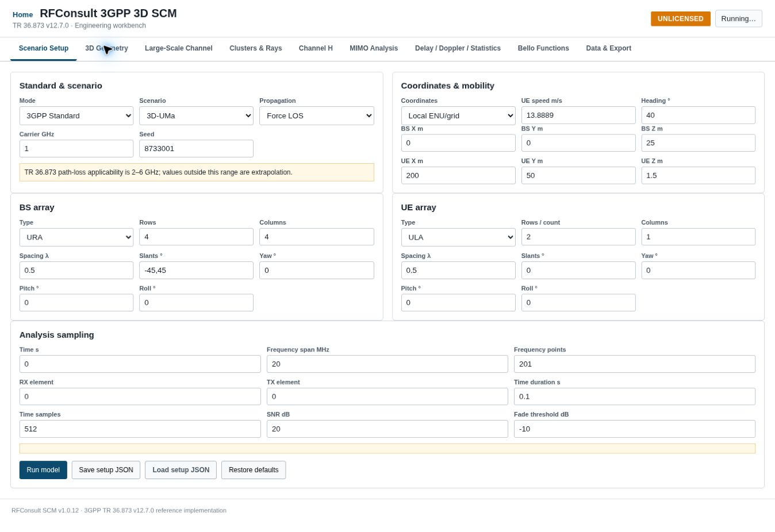Click the Heading ° input
This screenshot has height=532, width=775.
[x=699, y=115]
